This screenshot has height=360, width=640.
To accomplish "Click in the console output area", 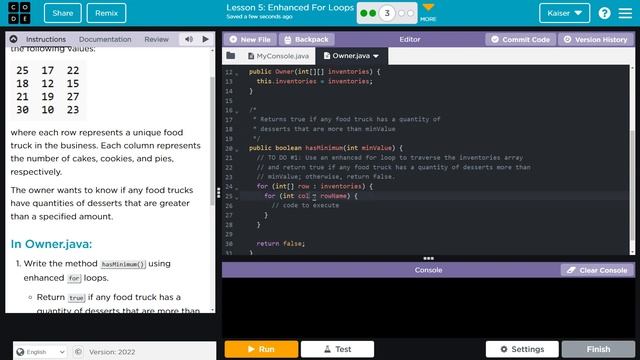I will tap(428, 308).
